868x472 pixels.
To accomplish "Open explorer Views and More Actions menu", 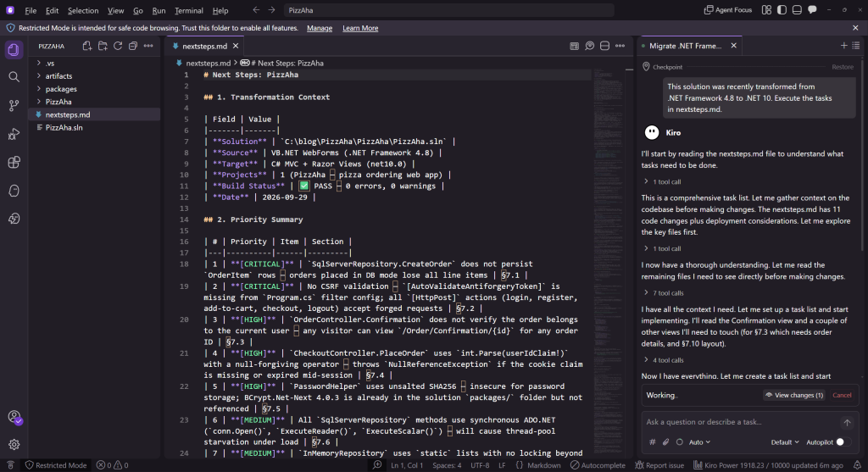I will coord(148,46).
